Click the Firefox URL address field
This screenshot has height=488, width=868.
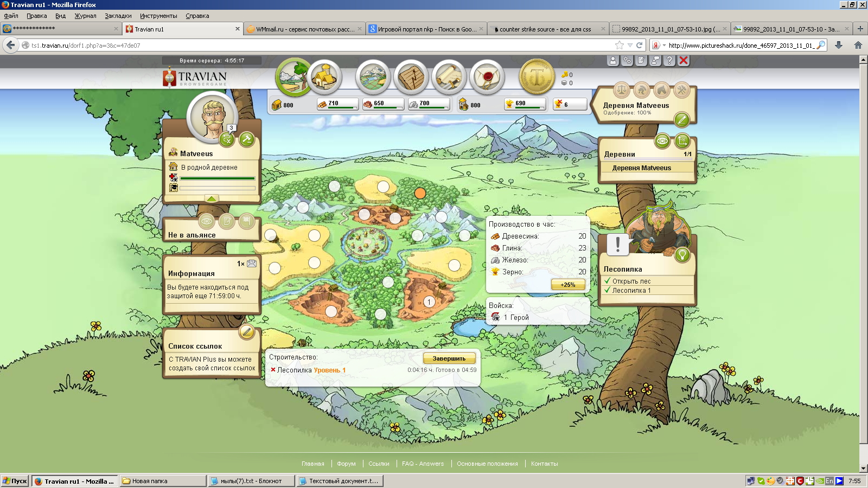320,46
